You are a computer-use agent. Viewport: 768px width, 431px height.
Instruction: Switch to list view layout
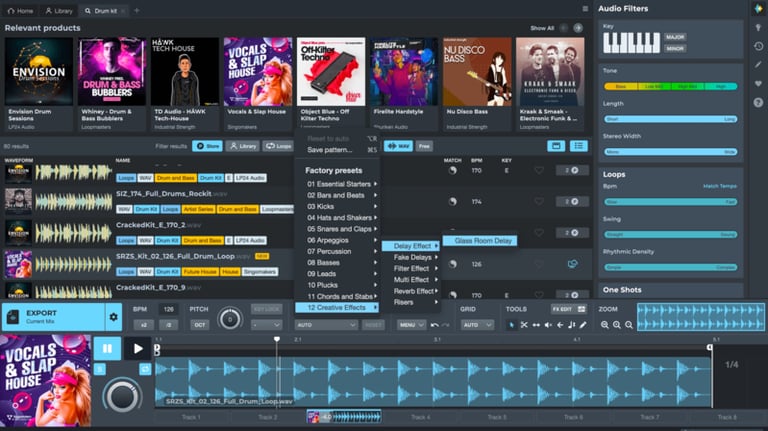578,146
